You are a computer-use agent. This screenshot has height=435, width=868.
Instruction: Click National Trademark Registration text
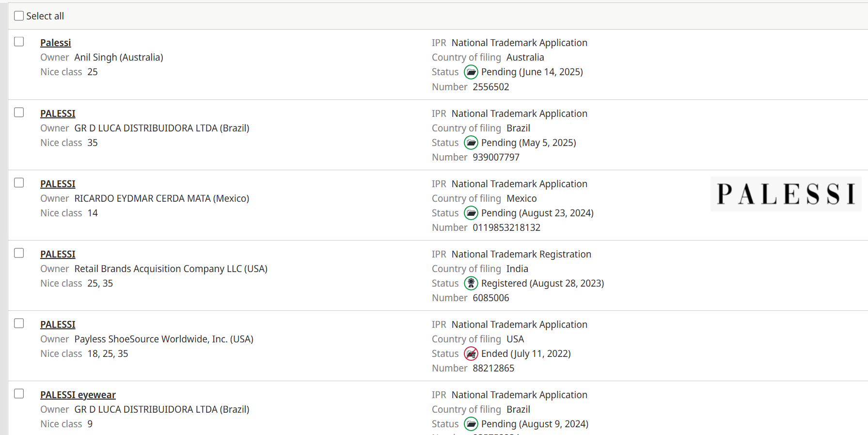(x=521, y=254)
